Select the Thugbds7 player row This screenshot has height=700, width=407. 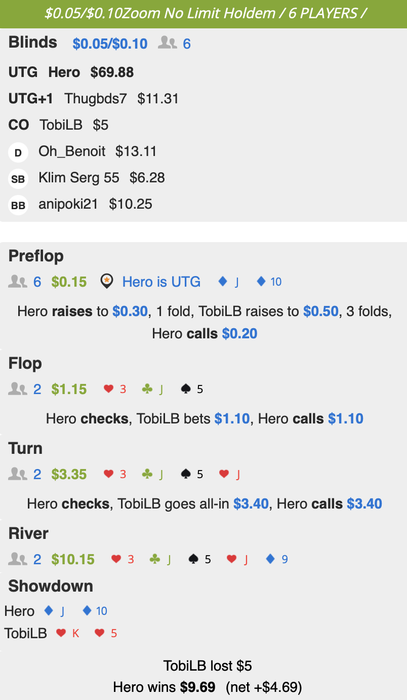tap(93, 98)
